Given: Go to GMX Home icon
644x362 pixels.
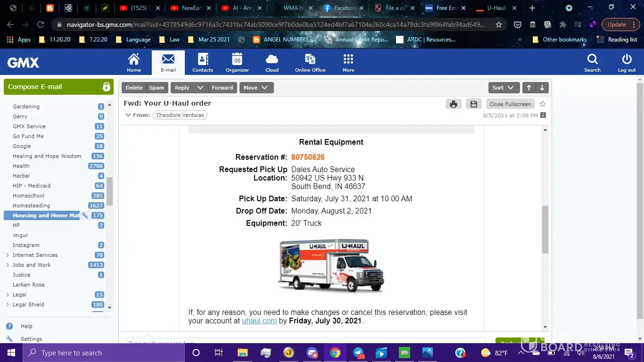Looking at the screenshot, I should [x=134, y=63].
